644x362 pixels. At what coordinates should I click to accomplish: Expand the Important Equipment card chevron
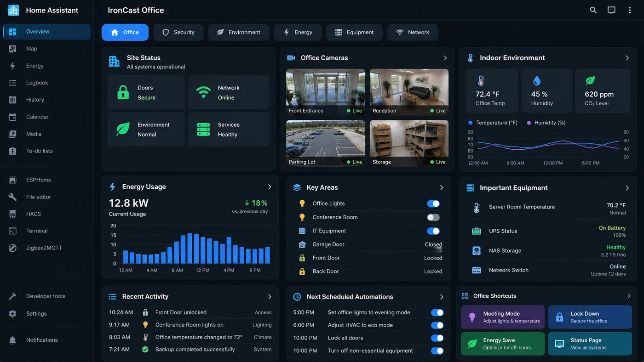pyautogui.click(x=627, y=188)
